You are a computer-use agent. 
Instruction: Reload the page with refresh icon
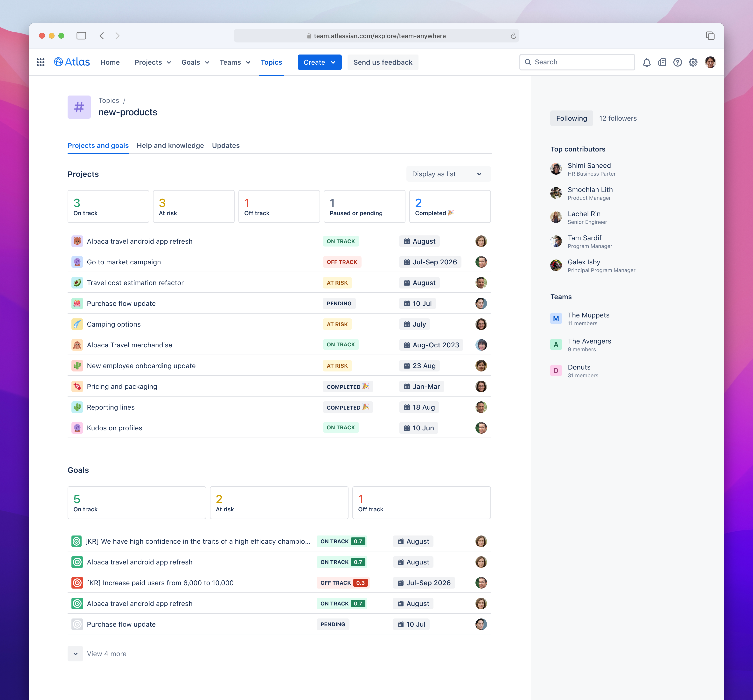tap(513, 36)
